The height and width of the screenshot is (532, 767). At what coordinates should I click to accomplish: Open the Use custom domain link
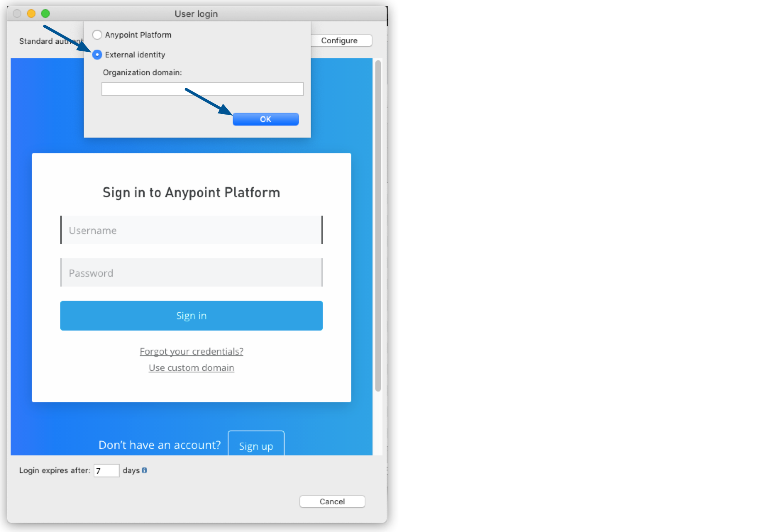click(191, 367)
